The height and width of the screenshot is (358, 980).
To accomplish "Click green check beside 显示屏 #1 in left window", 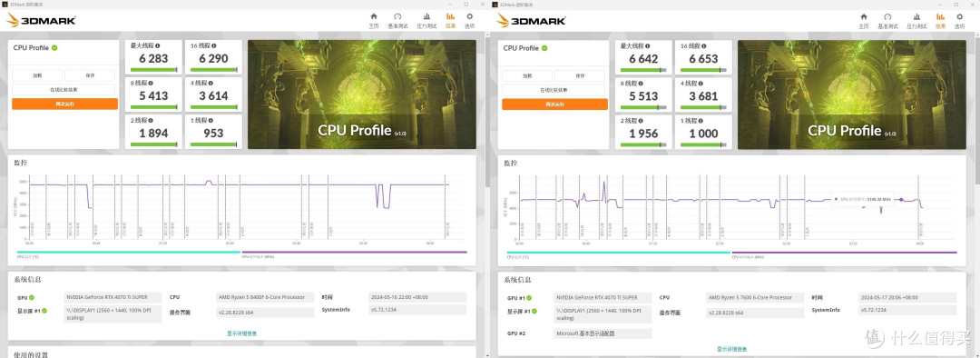I will (x=44, y=311).
